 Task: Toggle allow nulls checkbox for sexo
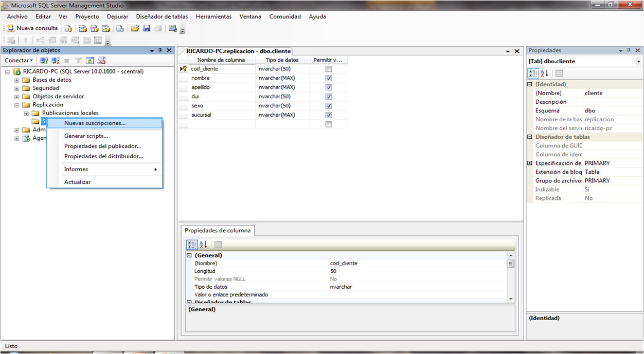329,106
